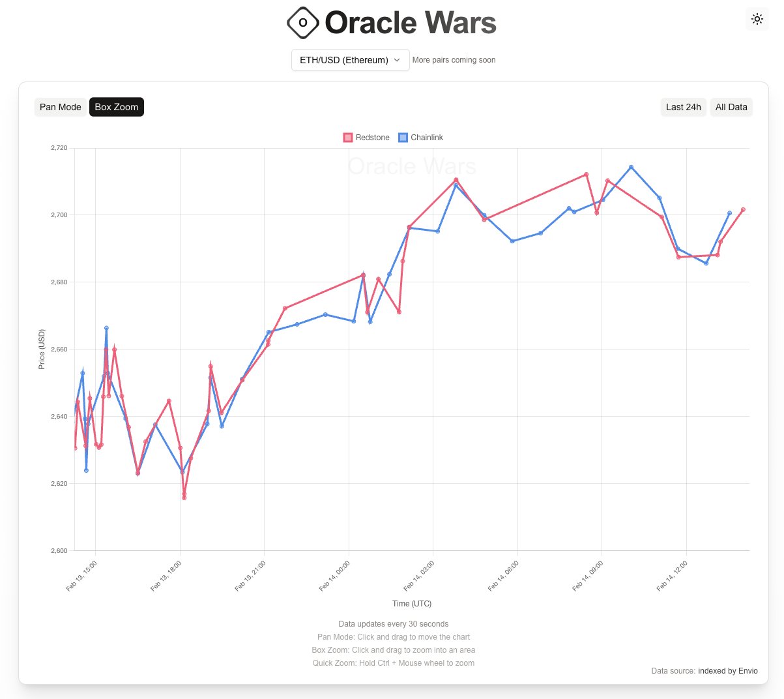Switch to the Last 24h view
Viewport: 784px width, 699px height.
tap(683, 106)
